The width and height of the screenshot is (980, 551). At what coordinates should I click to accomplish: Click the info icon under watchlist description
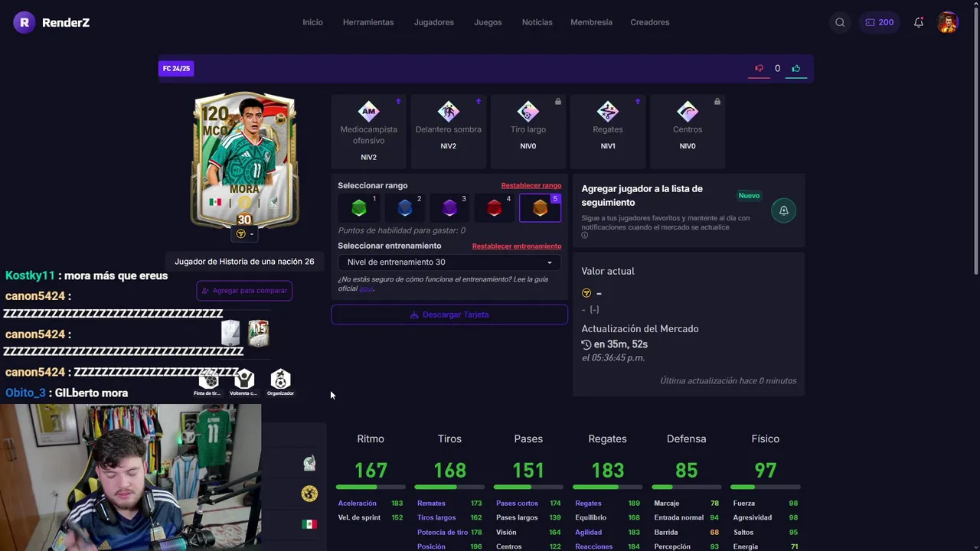pyautogui.click(x=585, y=236)
